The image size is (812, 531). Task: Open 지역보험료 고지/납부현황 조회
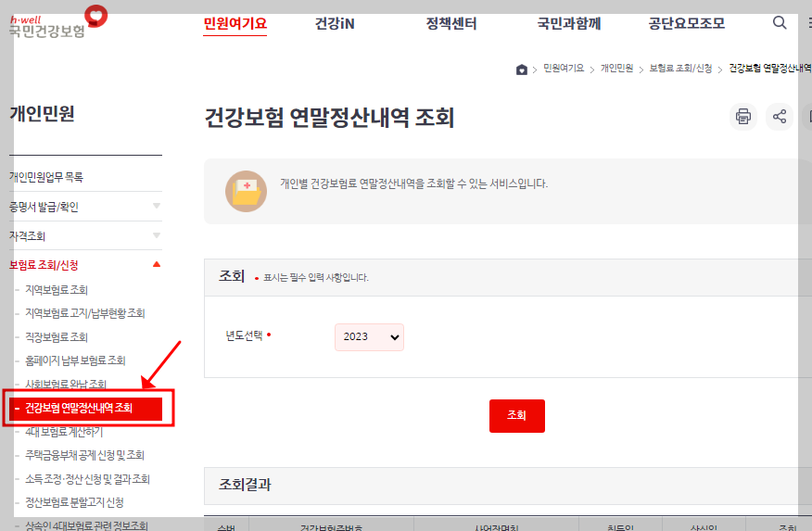point(85,313)
